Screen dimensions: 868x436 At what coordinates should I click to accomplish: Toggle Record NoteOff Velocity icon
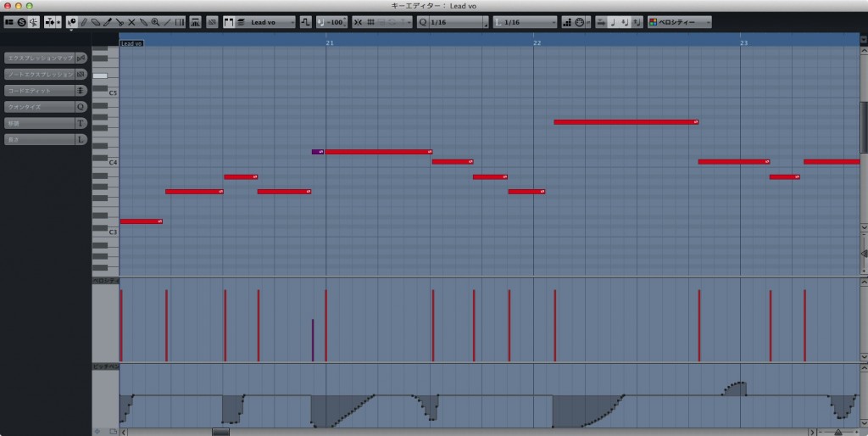(x=637, y=22)
